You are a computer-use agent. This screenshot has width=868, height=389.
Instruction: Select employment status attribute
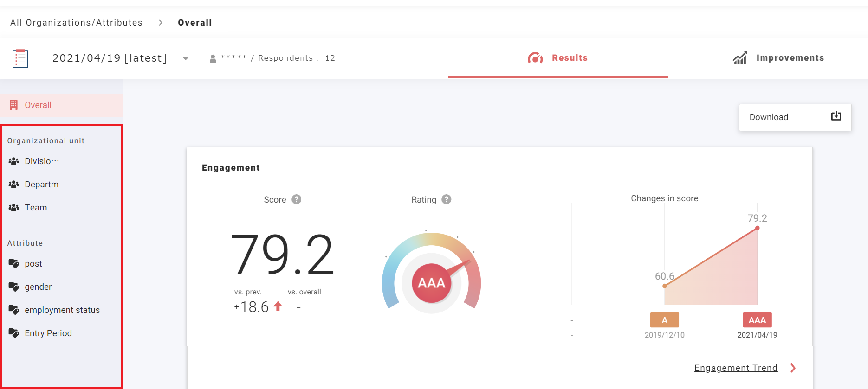(62, 310)
